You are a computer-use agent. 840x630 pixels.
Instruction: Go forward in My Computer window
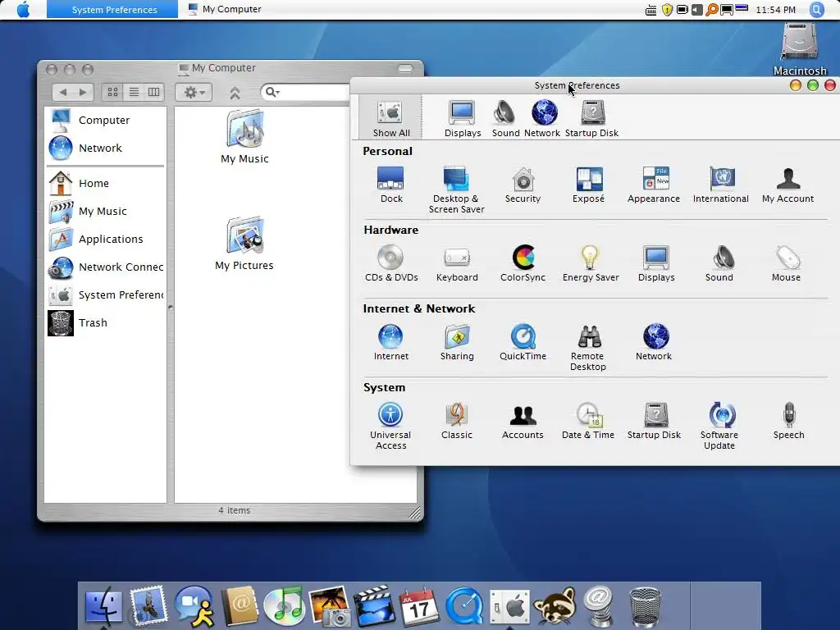click(x=83, y=92)
